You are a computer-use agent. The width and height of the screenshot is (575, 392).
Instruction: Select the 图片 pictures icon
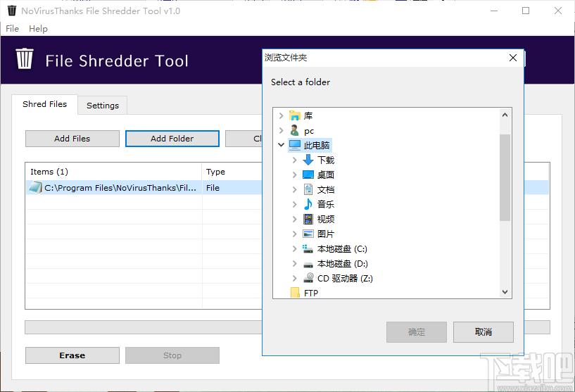click(x=308, y=234)
